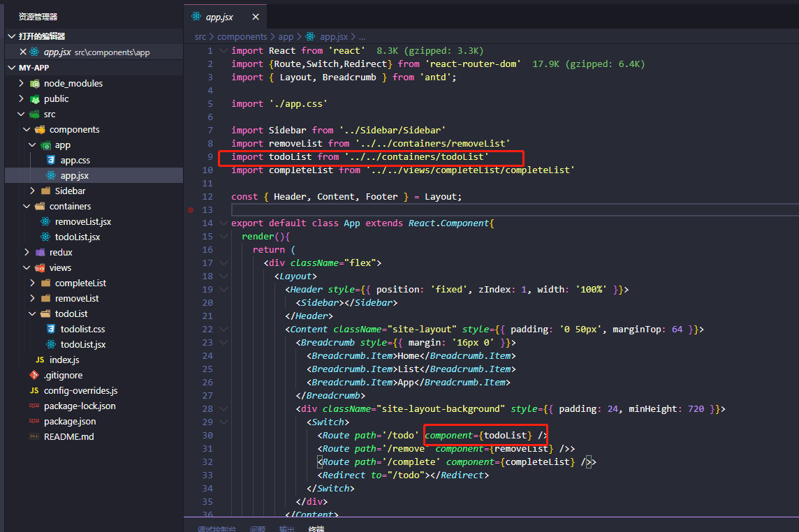Click app.jsx in the breadcrumb path
The width and height of the screenshot is (799, 532).
pyautogui.click(x=334, y=37)
